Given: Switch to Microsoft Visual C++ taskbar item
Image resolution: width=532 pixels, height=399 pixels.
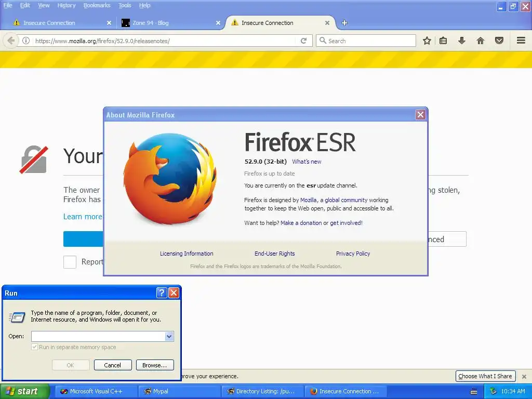Looking at the screenshot, I should (96, 391).
